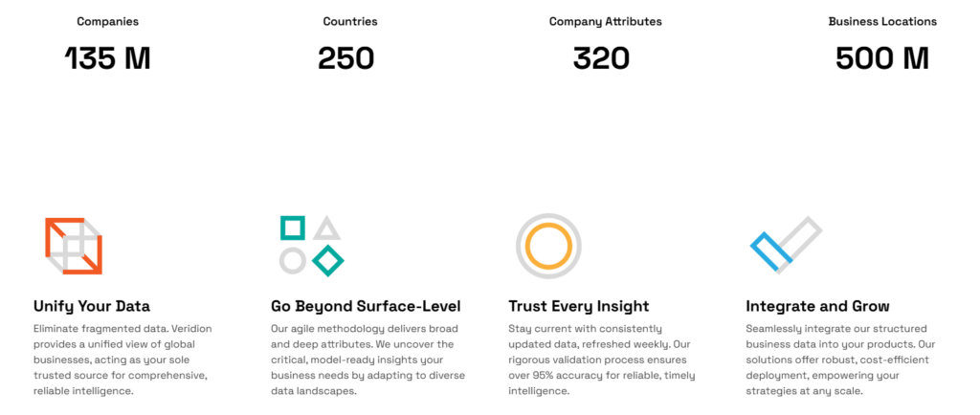
Task: Click the blue checkmark Integrate and Grow icon
Action: (785, 246)
